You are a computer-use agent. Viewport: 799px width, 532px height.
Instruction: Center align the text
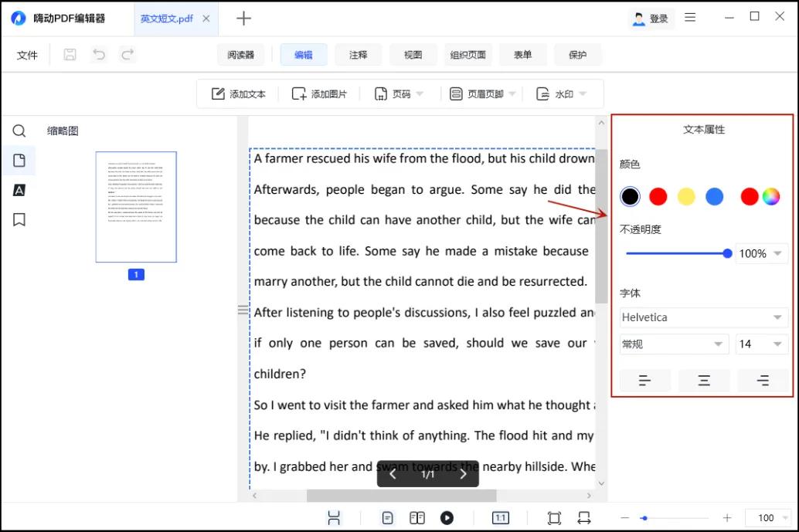(x=703, y=380)
